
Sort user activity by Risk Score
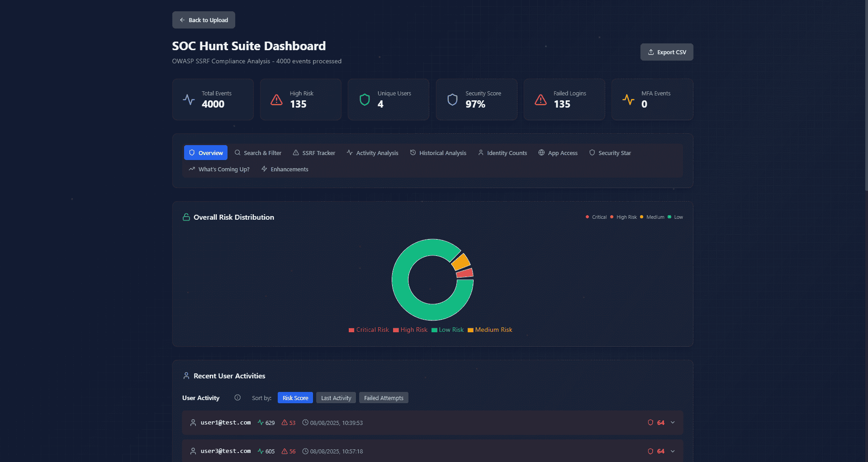pyautogui.click(x=295, y=398)
